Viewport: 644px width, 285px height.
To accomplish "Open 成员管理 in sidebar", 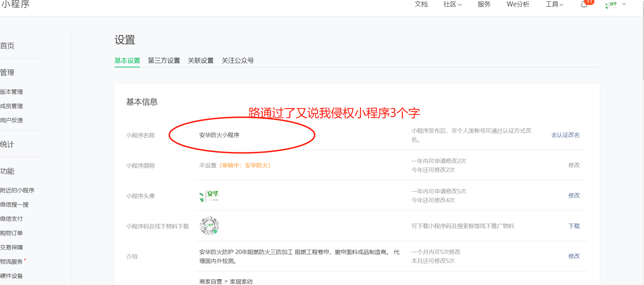I will click(x=11, y=106).
